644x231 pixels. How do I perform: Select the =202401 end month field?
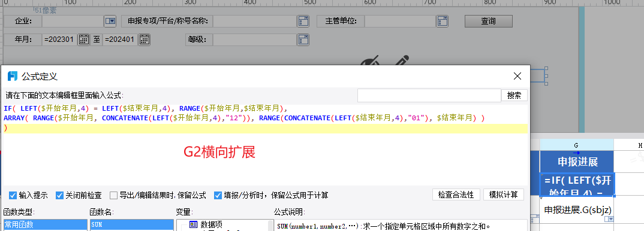[x=121, y=39]
